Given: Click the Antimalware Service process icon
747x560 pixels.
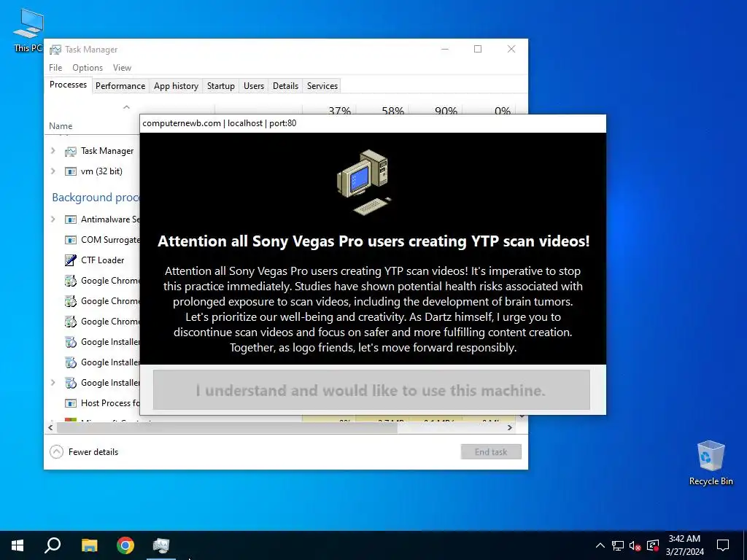Looking at the screenshot, I should [71, 219].
